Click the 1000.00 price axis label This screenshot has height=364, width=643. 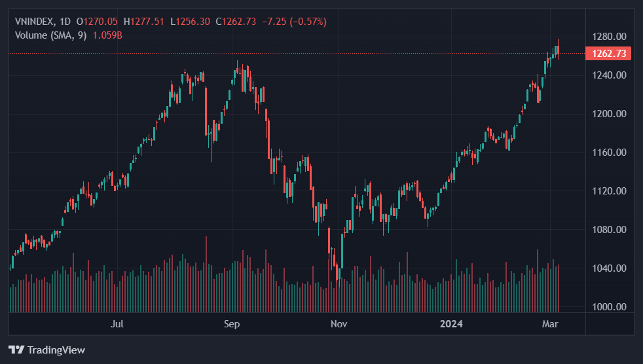point(608,306)
